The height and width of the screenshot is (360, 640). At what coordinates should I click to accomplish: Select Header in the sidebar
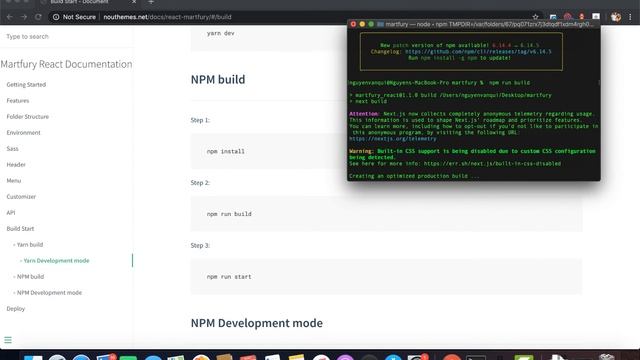(16, 164)
